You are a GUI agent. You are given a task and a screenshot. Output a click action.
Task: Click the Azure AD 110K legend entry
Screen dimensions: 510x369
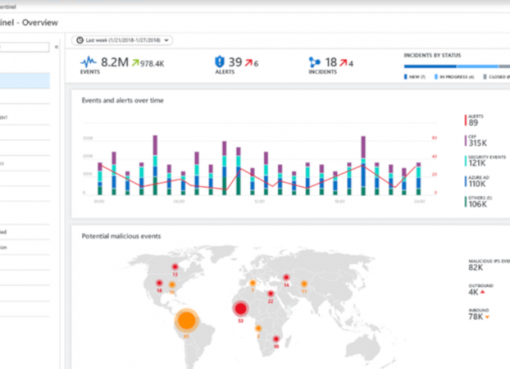[476, 182]
